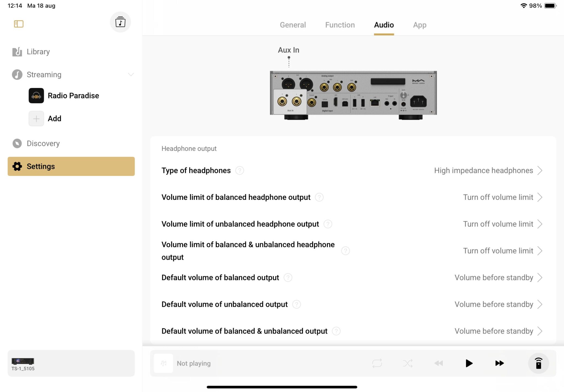The image size is (564, 392).
Task: Click the Not playing album art thumbnail
Action: (x=163, y=363)
